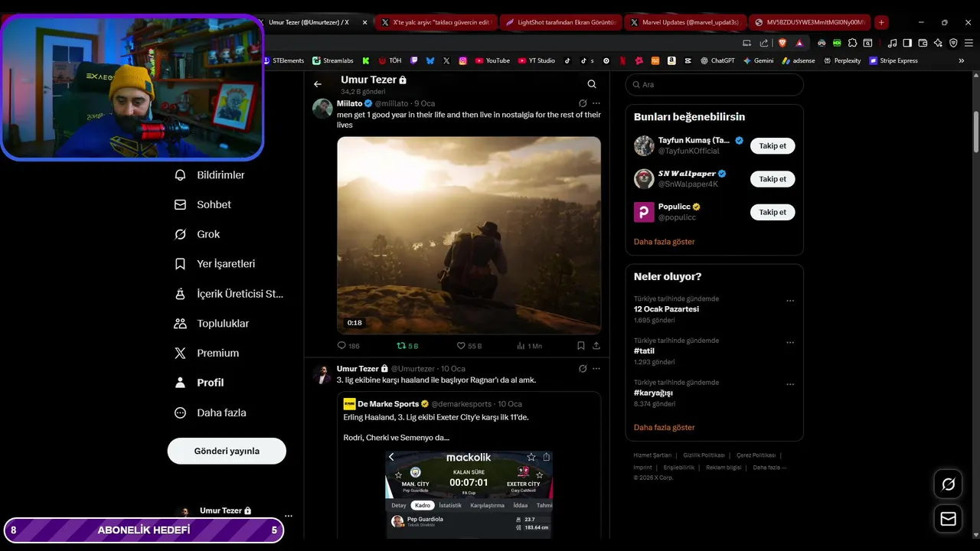This screenshot has height=551, width=980.
Task: Click the search icon beside Umur Tezer header
Action: click(592, 84)
